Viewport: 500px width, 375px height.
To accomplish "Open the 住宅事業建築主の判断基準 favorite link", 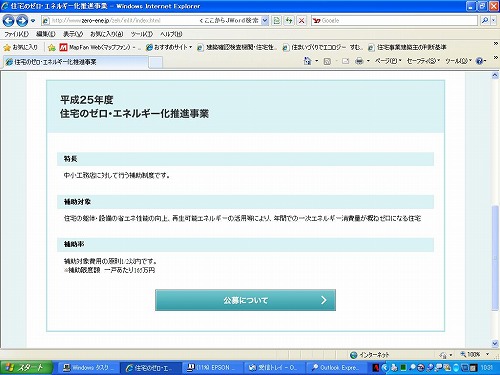I will pos(407,47).
